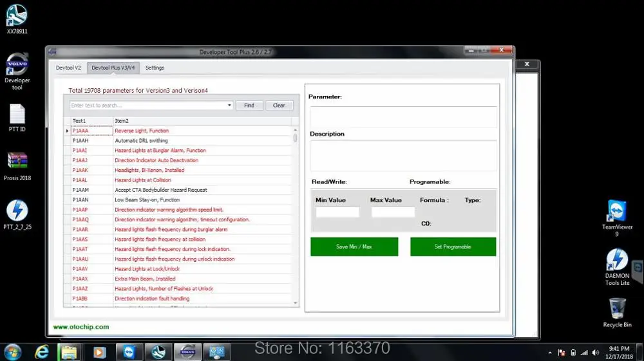Open the Recycle Bin
Viewport: 644px width, 361px height.
(617, 313)
